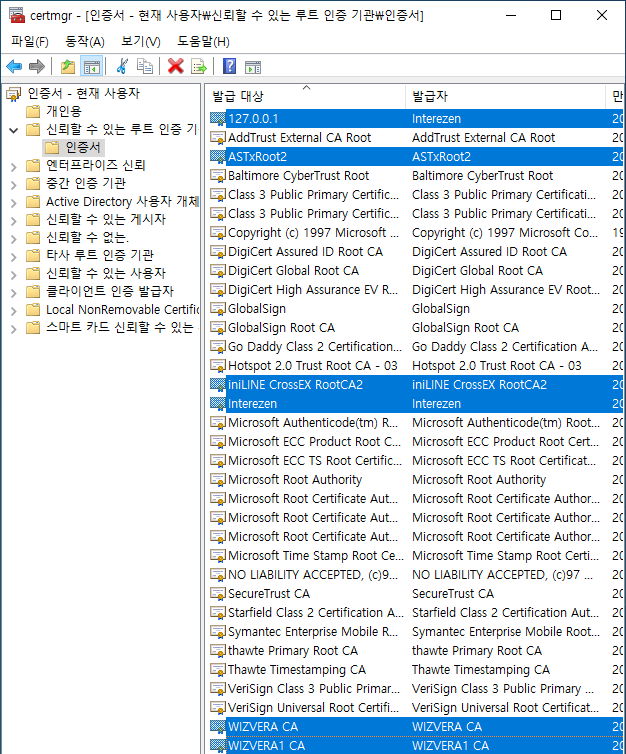
Task: Click certmgr app icon in title bar
Action: tap(17, 15)
